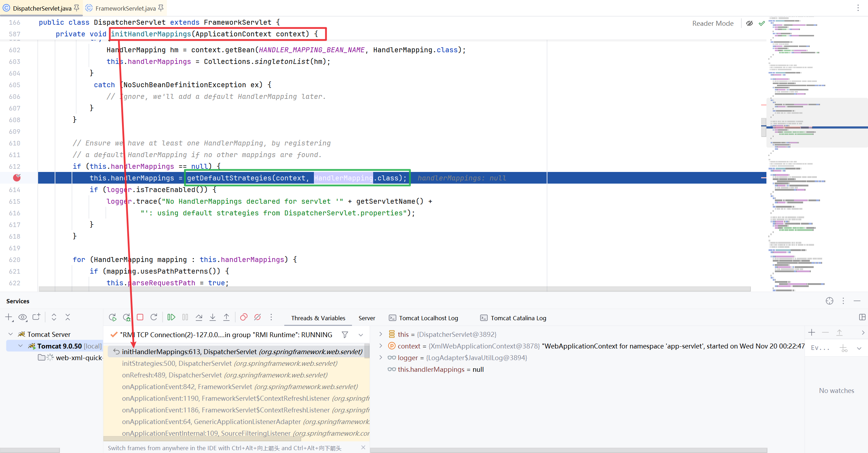Click the Step Into icon
The height and width of the screenshot is (453, 868).
pos(213,317)
